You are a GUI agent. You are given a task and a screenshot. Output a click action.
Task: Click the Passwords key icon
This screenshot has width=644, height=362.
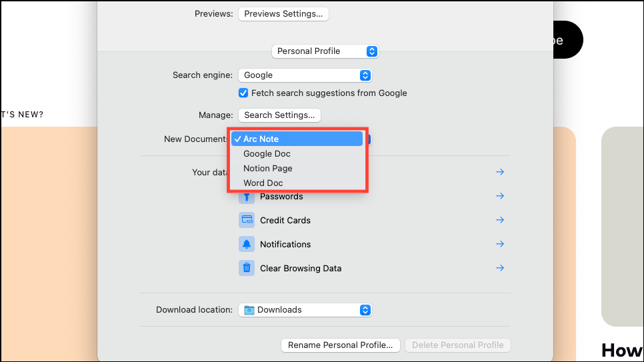247,197
